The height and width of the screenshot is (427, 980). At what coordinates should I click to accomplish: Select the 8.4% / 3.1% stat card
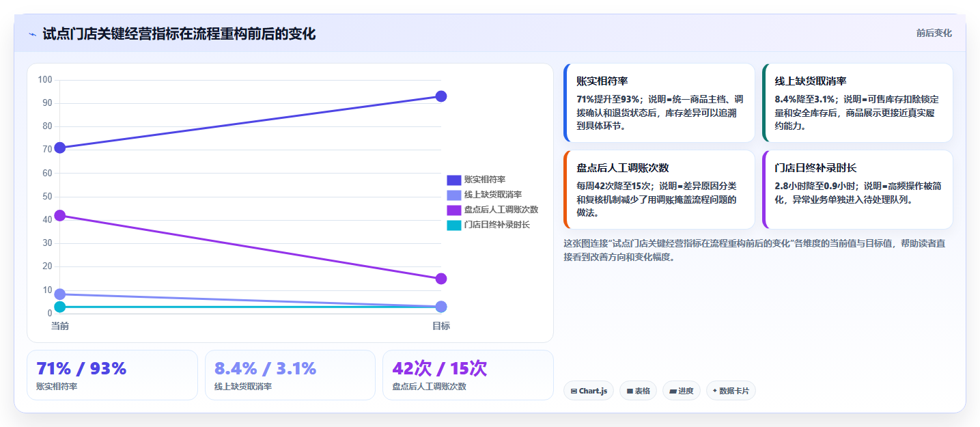290,375
